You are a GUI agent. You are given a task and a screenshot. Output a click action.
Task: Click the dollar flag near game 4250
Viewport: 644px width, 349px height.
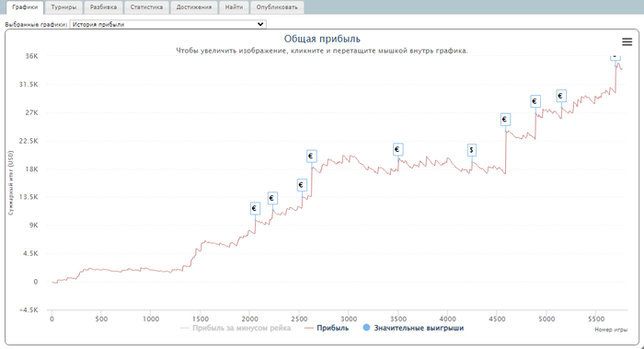471,150
